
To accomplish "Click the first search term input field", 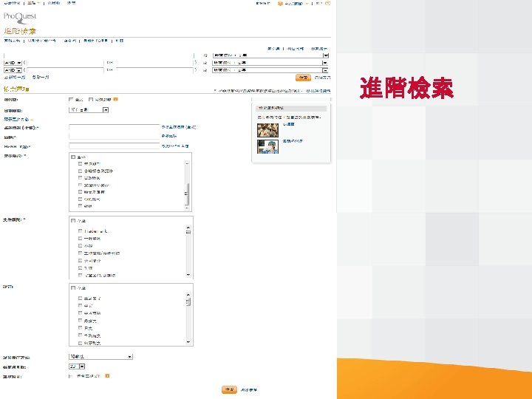I will pyautogui.click(x=98, y=55).
